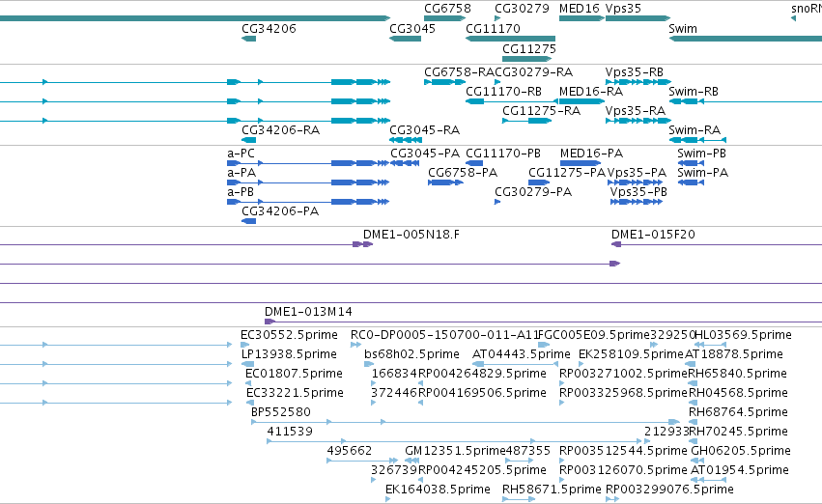Select the GM12351.5prime EST label
This screenshot has width=822, height=504.
[x=455, y=451]
